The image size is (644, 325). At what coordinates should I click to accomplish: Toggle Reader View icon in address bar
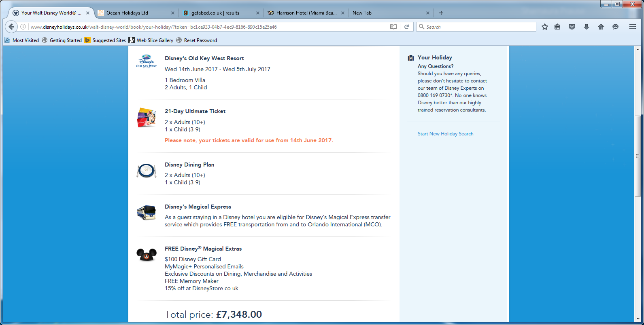click(x=393, y=27)
